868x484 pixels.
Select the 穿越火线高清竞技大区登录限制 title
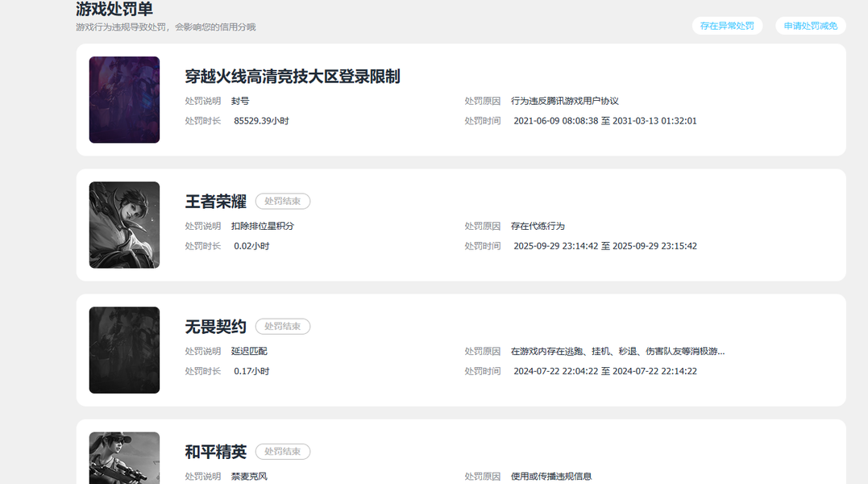(x=293, y=77)
